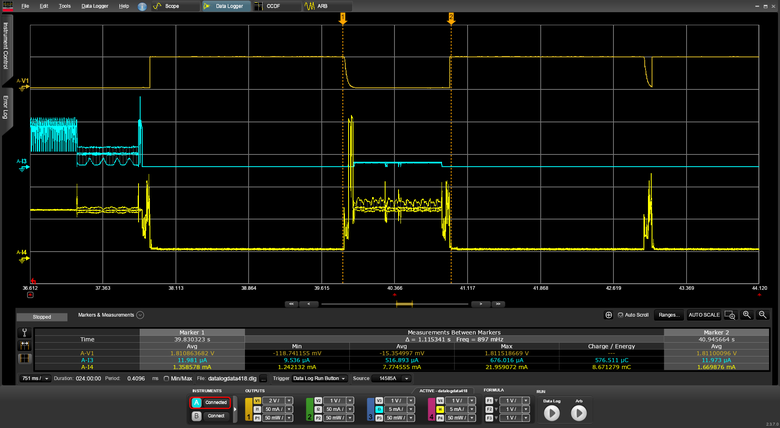Toggle the I1 trace for output 1
This screenshot has width=780, height=428.
tap(257, 409)
